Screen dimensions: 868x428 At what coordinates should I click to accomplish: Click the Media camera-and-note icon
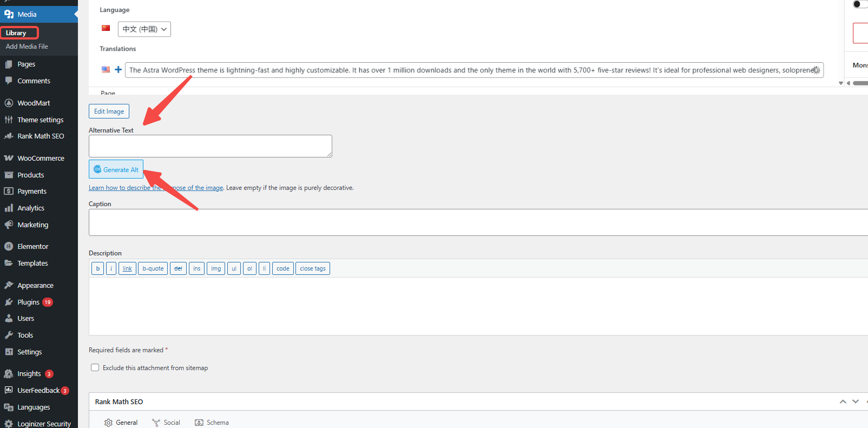[x=9, y=14]
